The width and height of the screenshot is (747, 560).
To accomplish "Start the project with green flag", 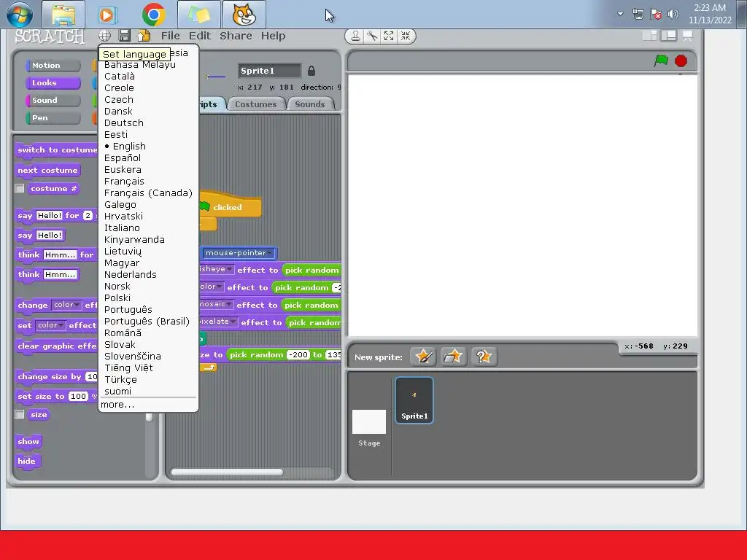I will [x=661, y=61].
